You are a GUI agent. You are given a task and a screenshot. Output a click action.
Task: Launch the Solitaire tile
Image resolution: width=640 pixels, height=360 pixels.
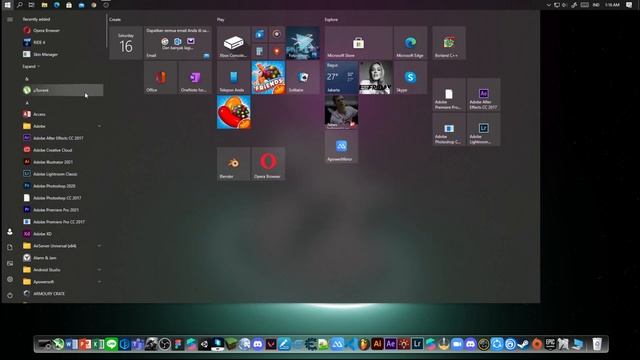303,78
